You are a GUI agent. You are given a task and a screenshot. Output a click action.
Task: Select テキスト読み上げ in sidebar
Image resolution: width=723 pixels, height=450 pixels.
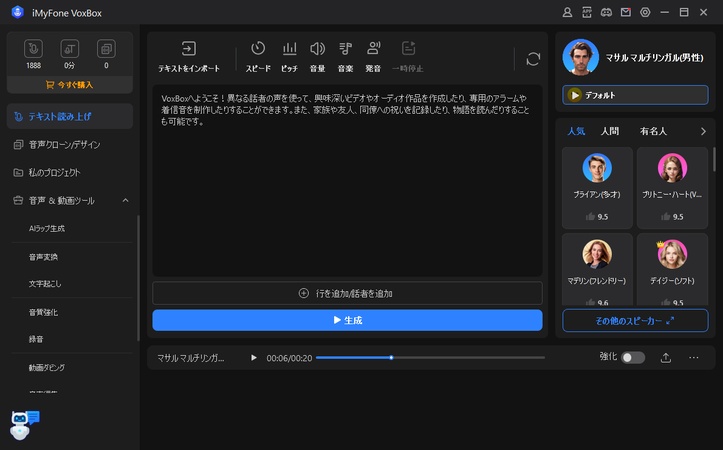point(70,116)
